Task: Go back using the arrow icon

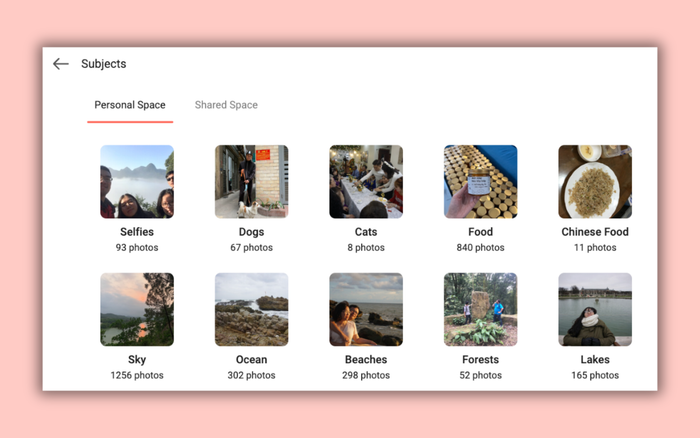Action: pos(61,64)
